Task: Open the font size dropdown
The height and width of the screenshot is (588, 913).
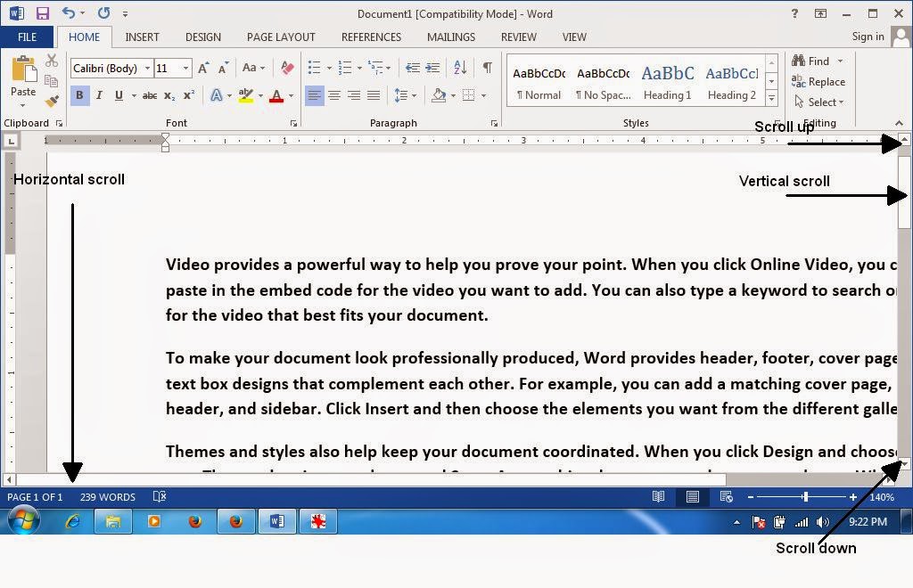Action: coord(185,68)
